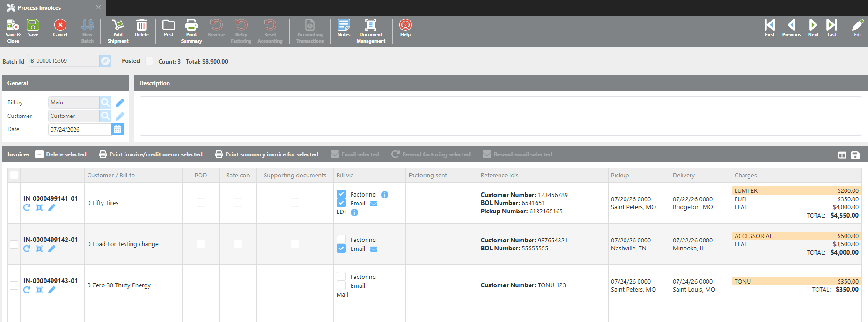Click the refresh icon under IN-0000499141-01
868x322 pixels.
click(x=27, y=208)
